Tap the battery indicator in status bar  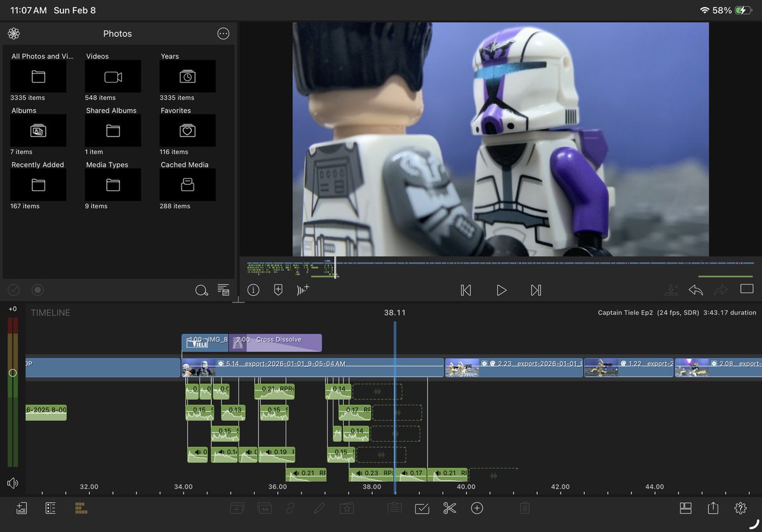click(x=742, y=10)
